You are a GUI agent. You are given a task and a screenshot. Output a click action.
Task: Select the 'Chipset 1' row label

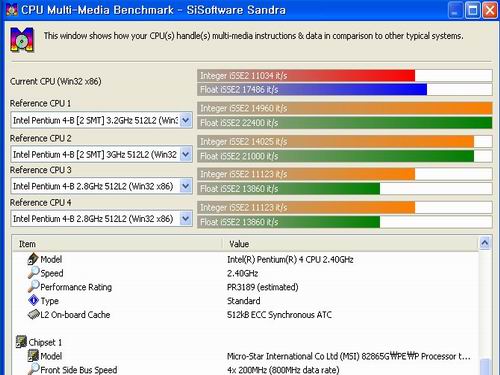pos(45,342)
